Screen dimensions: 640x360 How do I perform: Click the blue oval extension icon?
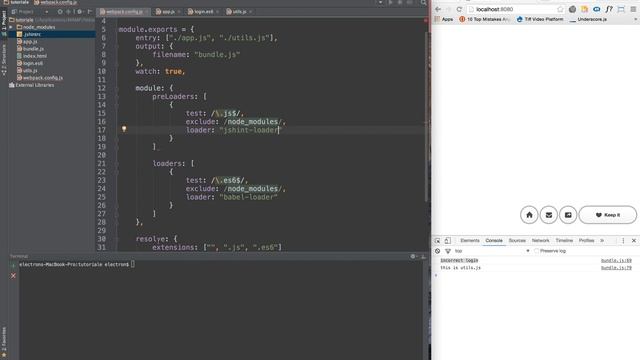coord(597,9)
